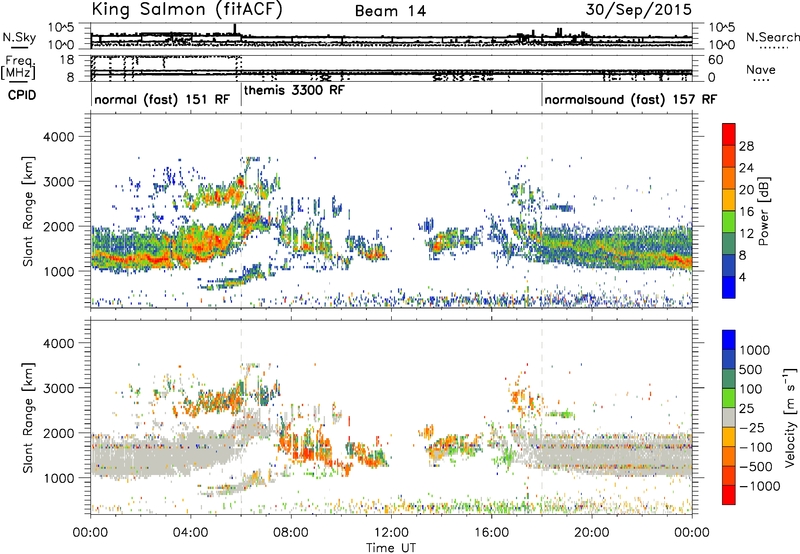Viewport: 800px width, 554px height.
Task: Click the date 30/Sep/2015
Action: 638,10
